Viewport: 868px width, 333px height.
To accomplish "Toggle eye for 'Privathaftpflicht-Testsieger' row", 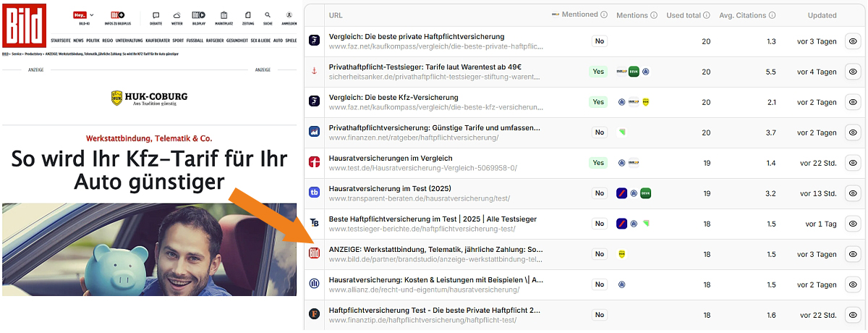I will point(853,72).
